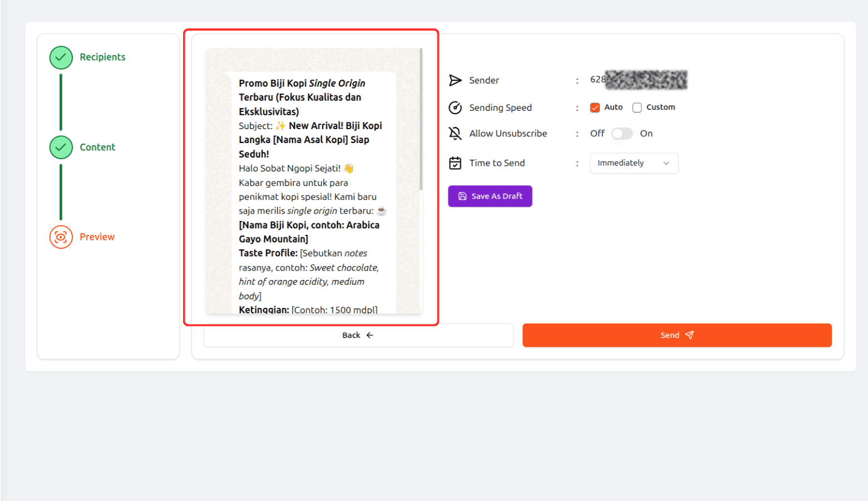Click the floppy disk icon on Save As Draft

(462, 197)
